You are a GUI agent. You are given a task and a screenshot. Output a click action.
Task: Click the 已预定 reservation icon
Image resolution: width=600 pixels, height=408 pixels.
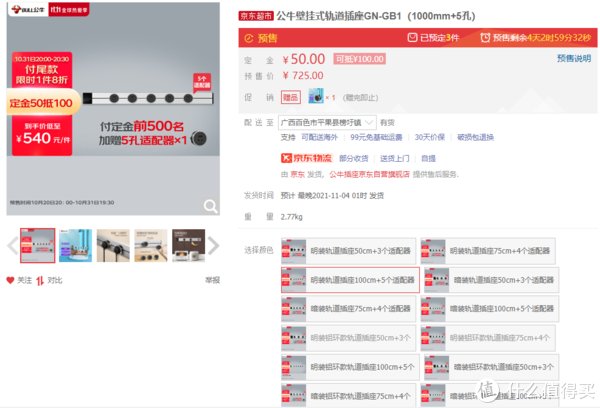[412, 38]
